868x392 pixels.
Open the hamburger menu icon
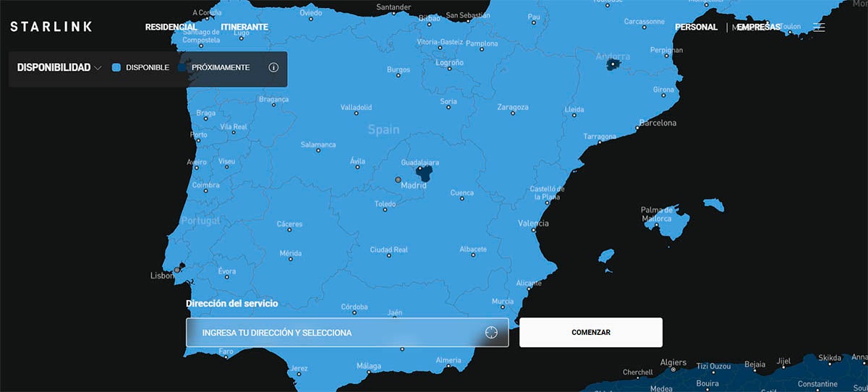click(819, 27)
